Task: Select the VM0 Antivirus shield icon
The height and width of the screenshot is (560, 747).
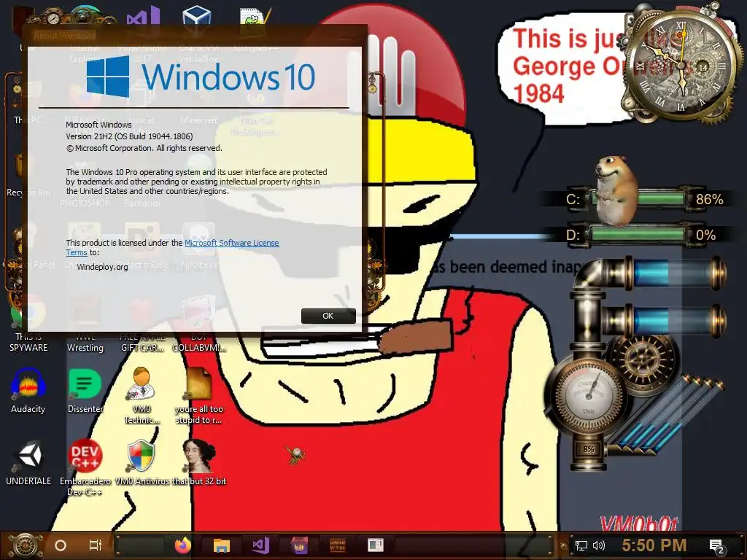Action: click(x=142, y=462)
